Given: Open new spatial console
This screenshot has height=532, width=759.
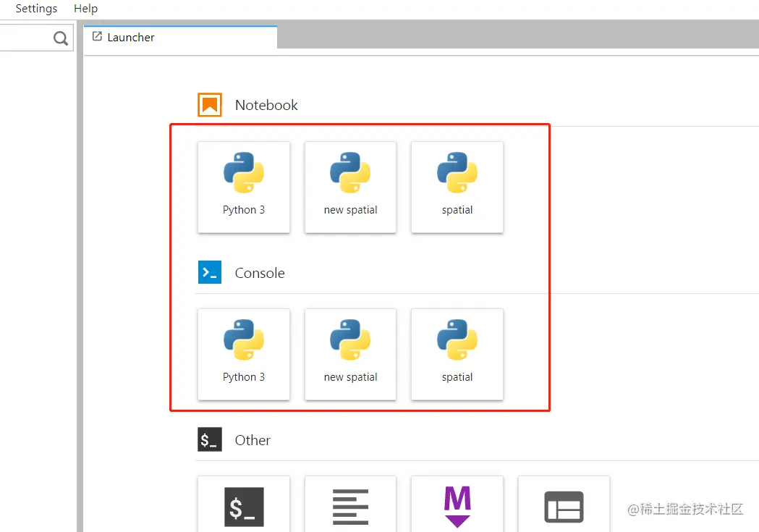Looking at the screenshot, I should point(350,355).
